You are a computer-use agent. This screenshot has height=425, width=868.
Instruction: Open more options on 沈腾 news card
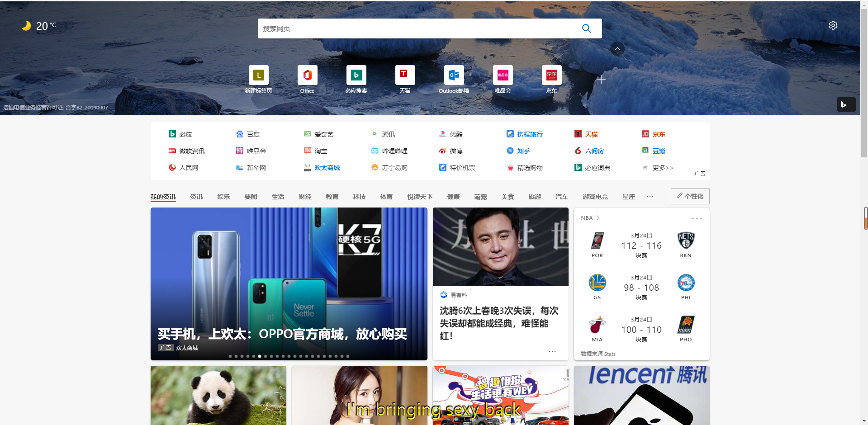[552, 351]
